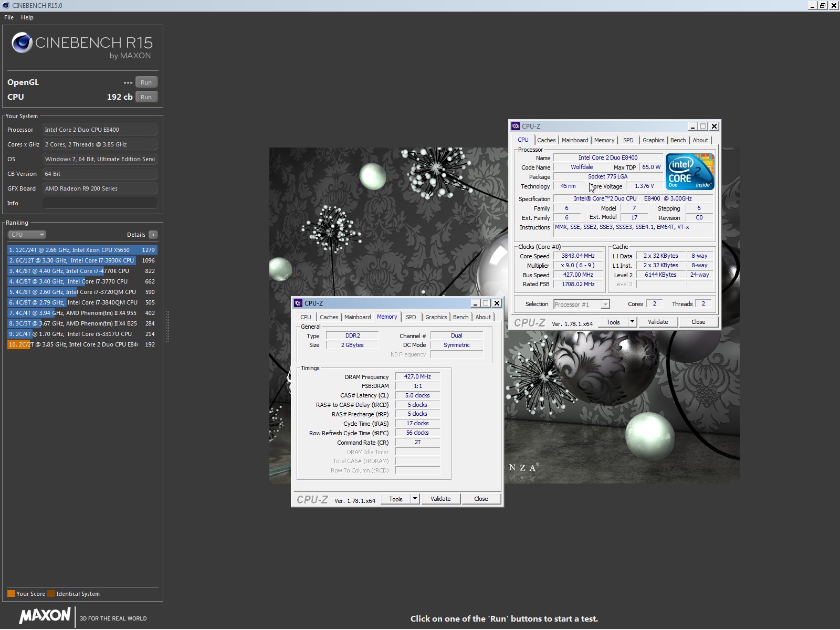Viewport: 840px width, 630px height.
Task: Restore down the Cinebench main window
Action: pos(823,5)
